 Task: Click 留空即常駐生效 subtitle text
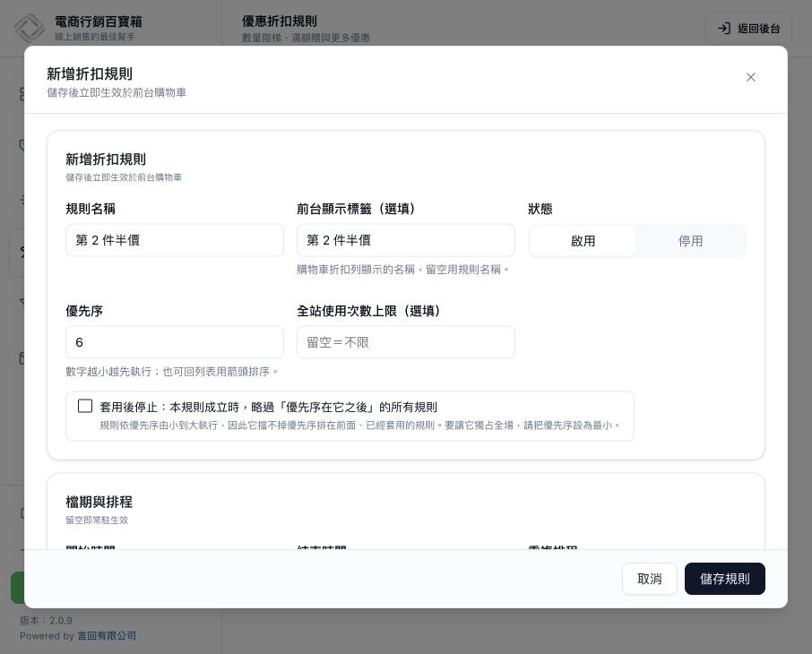97,520
